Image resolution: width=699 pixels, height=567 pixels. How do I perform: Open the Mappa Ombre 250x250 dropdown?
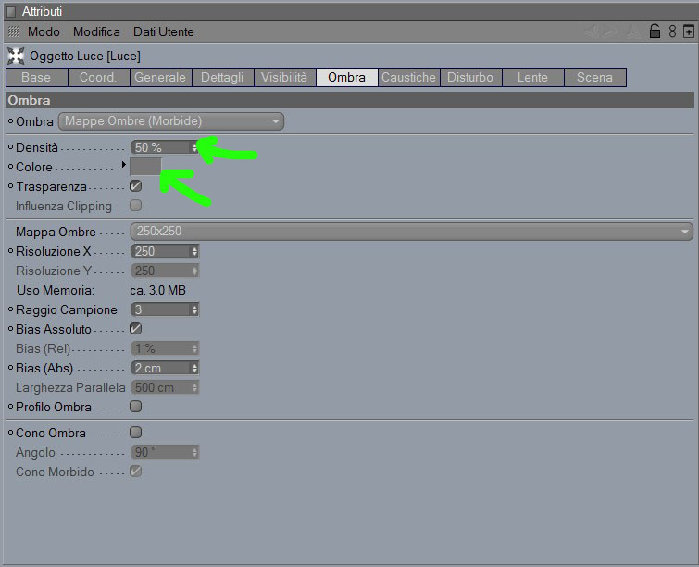point(411,231)
